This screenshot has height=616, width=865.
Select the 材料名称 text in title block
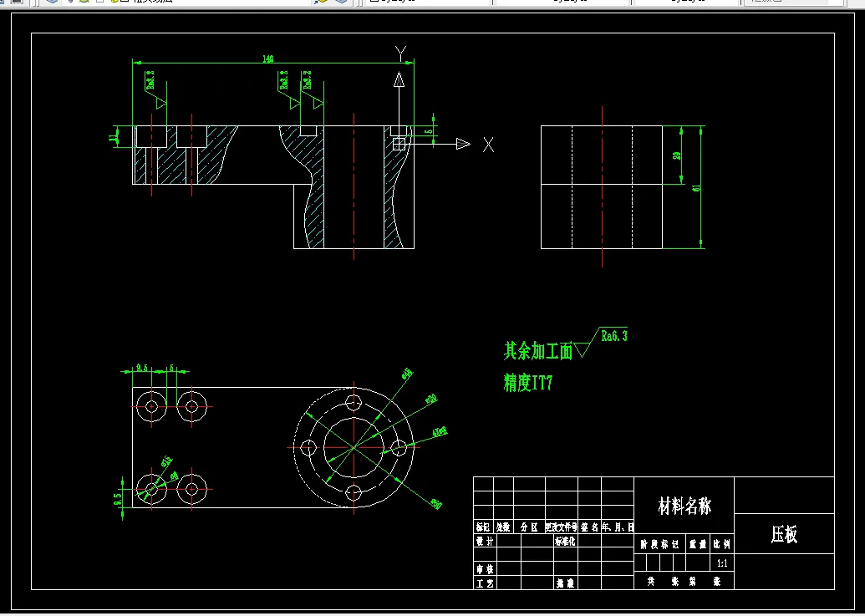(684, 505)
